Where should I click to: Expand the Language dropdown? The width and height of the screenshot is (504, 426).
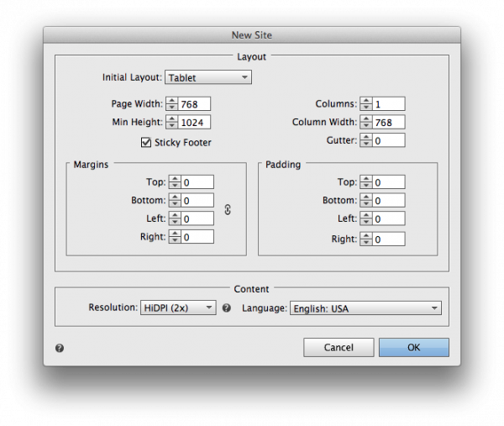(x=365, y=308)
